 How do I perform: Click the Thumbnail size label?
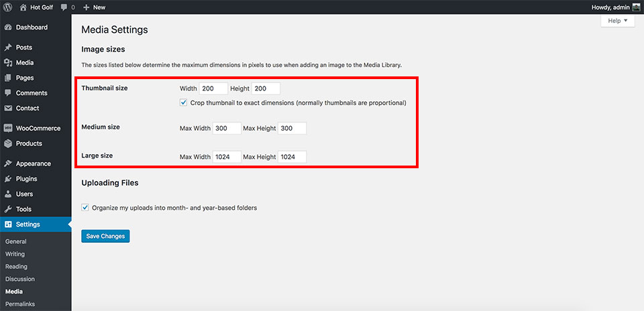click(105, 88)
